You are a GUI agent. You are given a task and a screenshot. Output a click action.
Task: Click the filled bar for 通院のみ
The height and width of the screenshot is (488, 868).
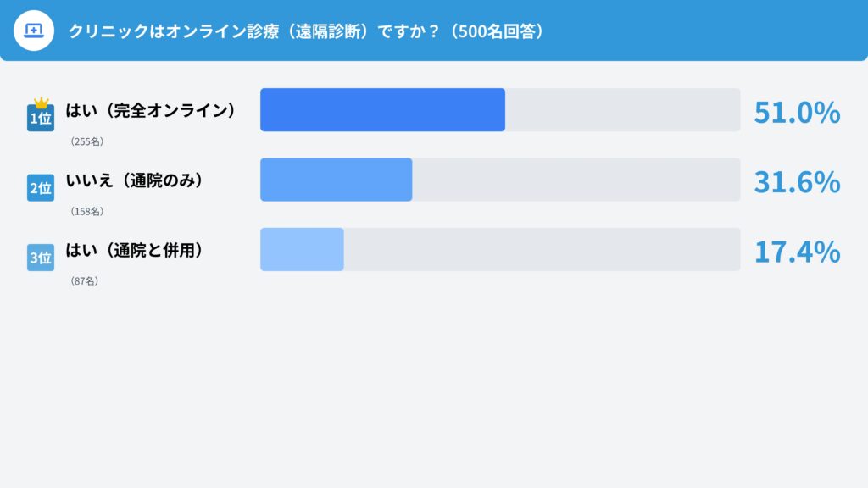(x=336, y=180)
